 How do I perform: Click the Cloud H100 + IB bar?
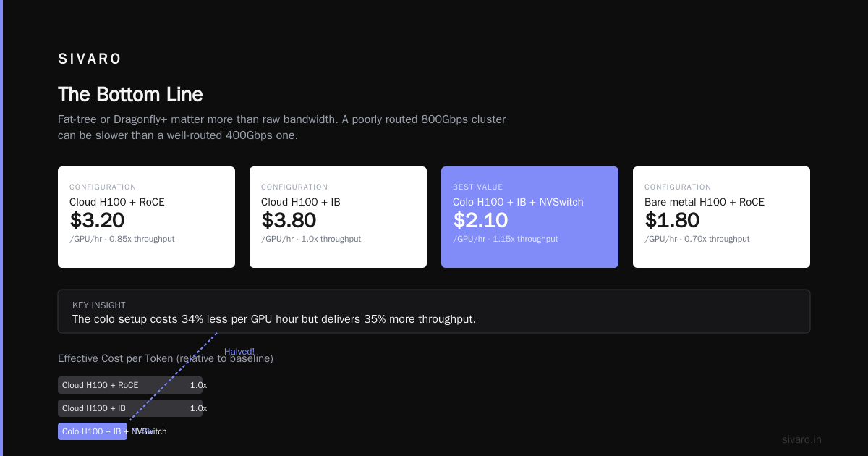[130, 408]
